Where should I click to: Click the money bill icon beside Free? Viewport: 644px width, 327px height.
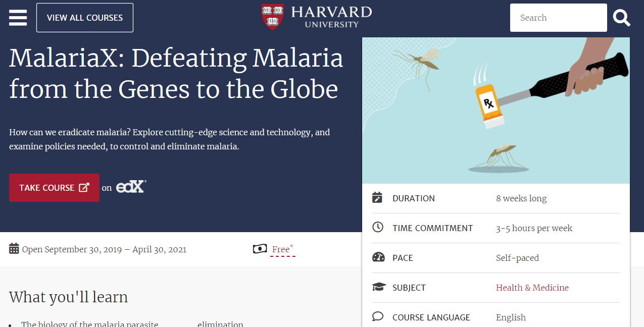(260, 249)
